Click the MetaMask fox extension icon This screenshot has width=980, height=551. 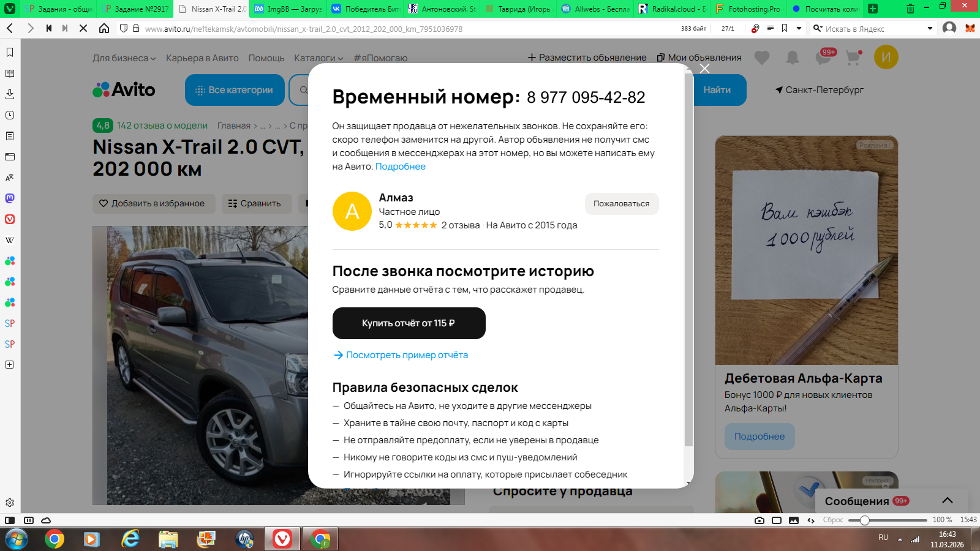coord(970,28)
